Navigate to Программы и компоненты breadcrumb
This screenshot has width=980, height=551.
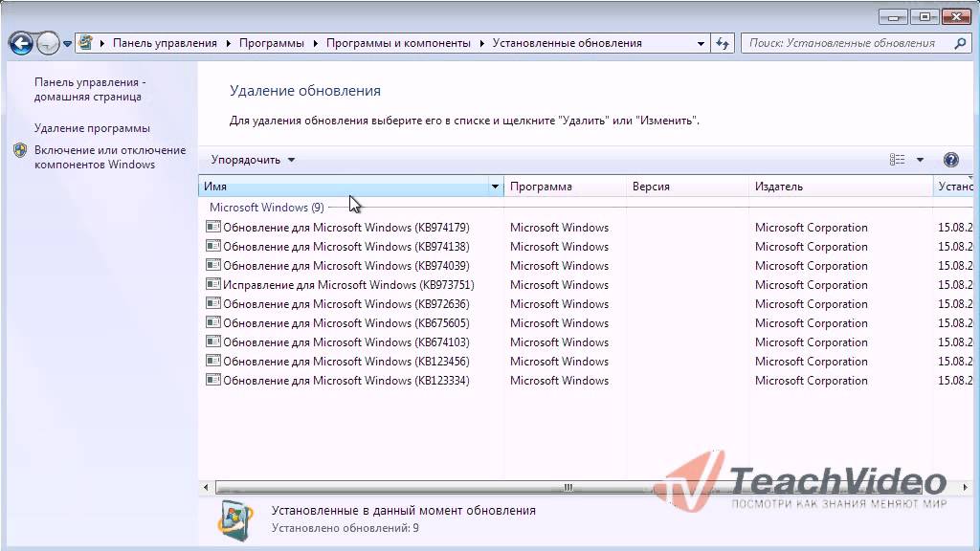398,42
